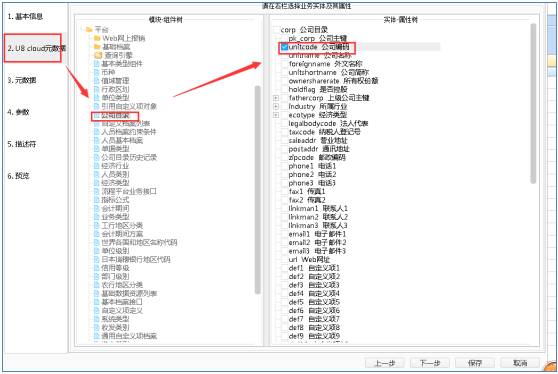Screen dimensions: 558x374
Task: Click the document icon beside 人员档案约束条件
Action: point(96,132)
